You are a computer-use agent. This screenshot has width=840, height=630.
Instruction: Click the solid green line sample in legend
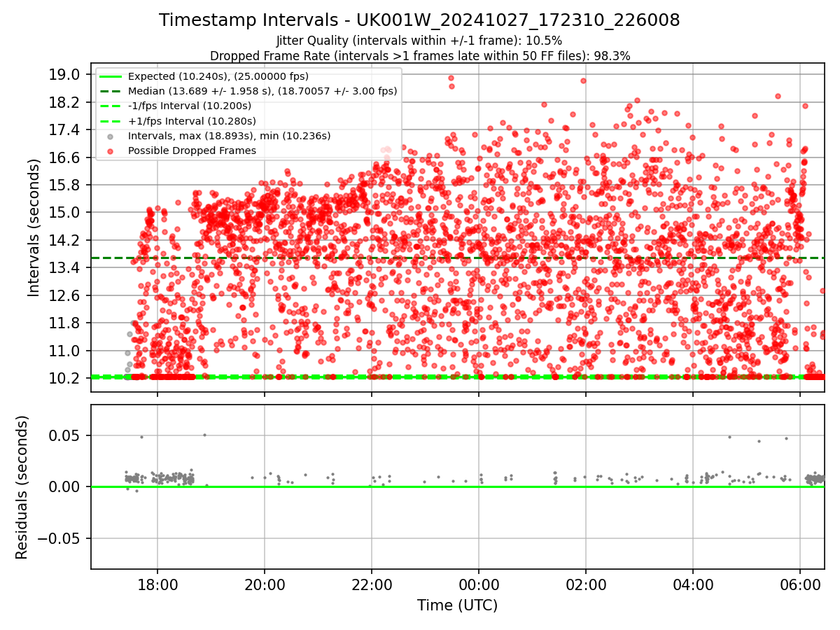click(111, 76)
